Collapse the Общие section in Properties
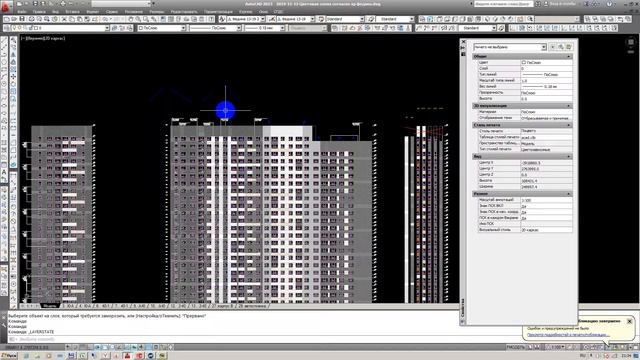Viewport: 640px width, 360px height. (x=569, y=56)
